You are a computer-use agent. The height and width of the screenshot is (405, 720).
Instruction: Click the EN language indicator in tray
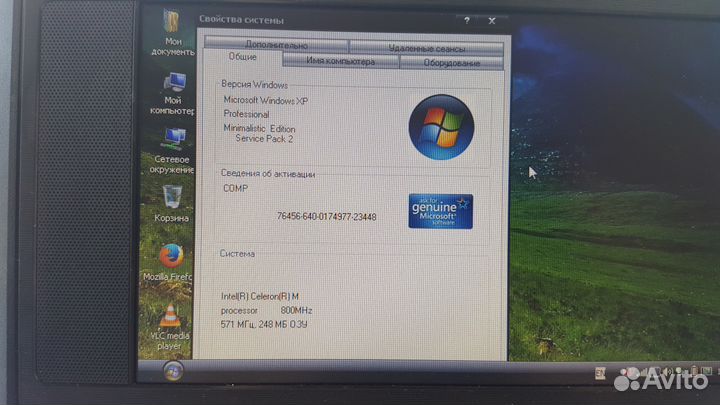click(x=600, y=373)
